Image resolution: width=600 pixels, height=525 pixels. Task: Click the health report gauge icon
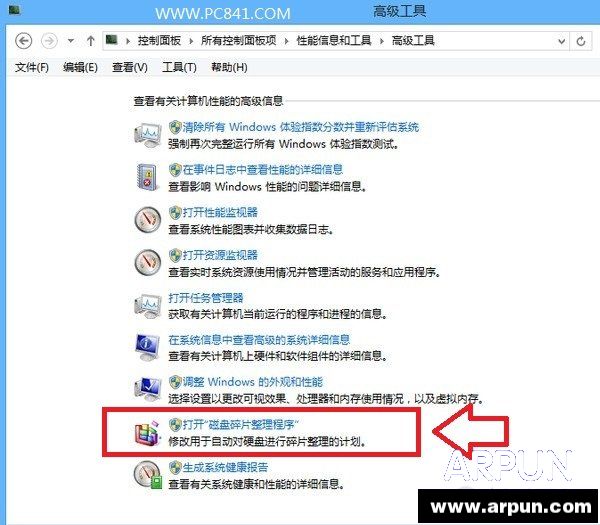coord(148,474)
